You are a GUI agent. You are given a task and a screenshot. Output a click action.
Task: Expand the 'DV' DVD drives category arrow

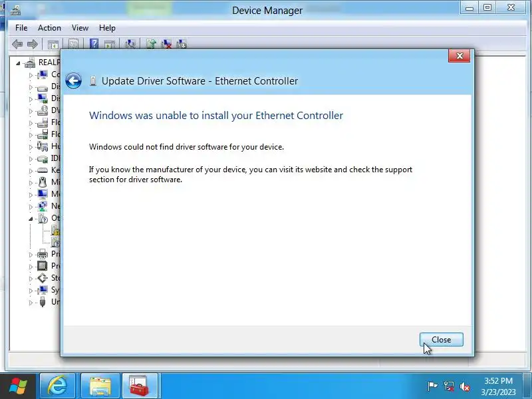click(31, 111)
